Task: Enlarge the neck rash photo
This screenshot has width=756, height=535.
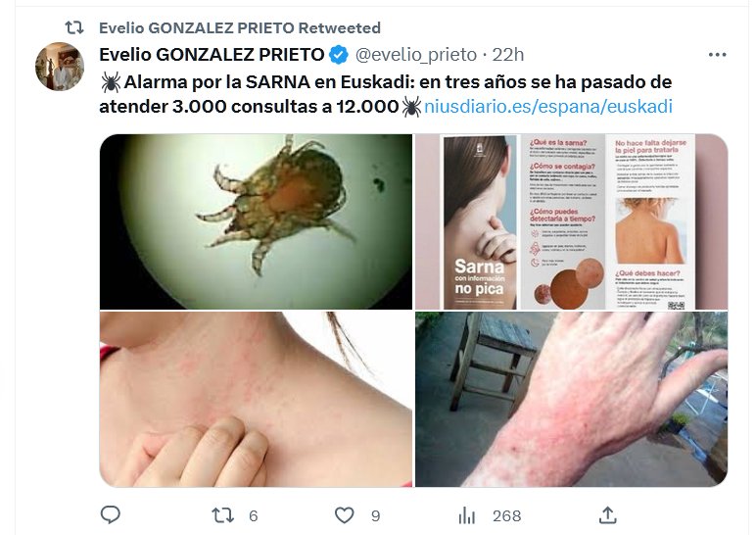Action: (256, 399)
